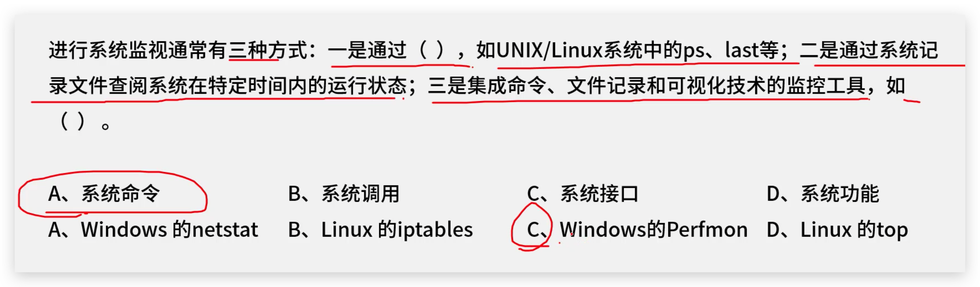Viewport: 980px width, 287px height.
Task: Click the blank parentheses on the last question line
Action: coord(72,122)
